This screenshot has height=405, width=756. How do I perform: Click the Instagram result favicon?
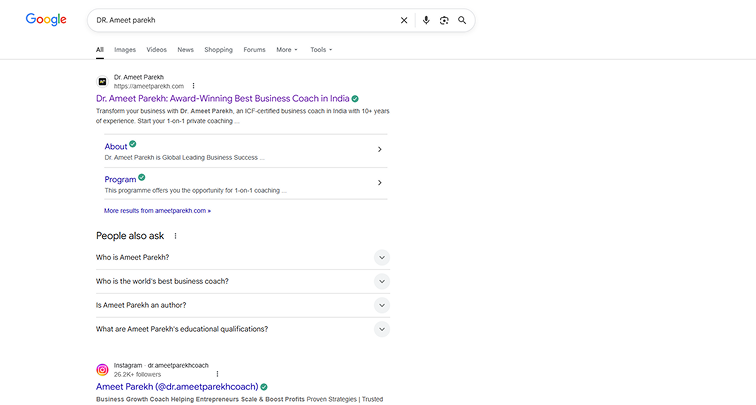102,370
